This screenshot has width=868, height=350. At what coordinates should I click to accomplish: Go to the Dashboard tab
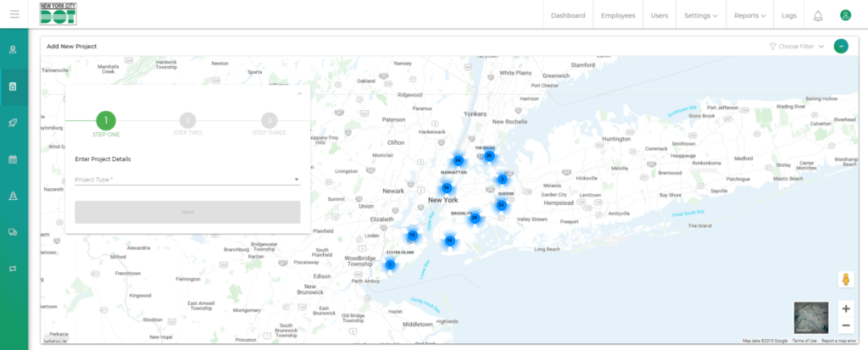pyautogui.click(x=568, y=15)
